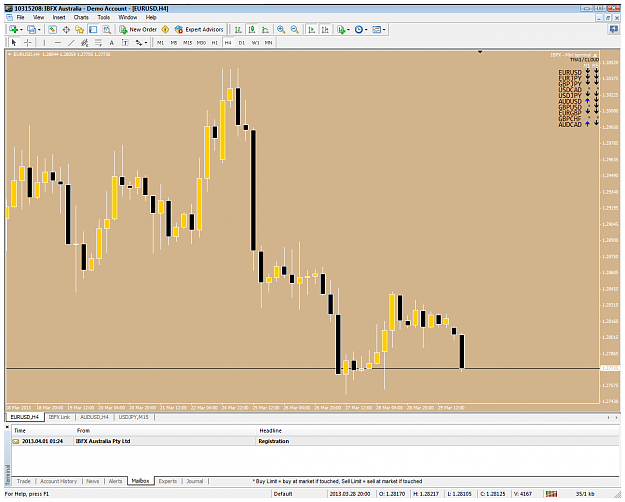625x502 pixels.
Task: Open the File menu
Action: 20,17
